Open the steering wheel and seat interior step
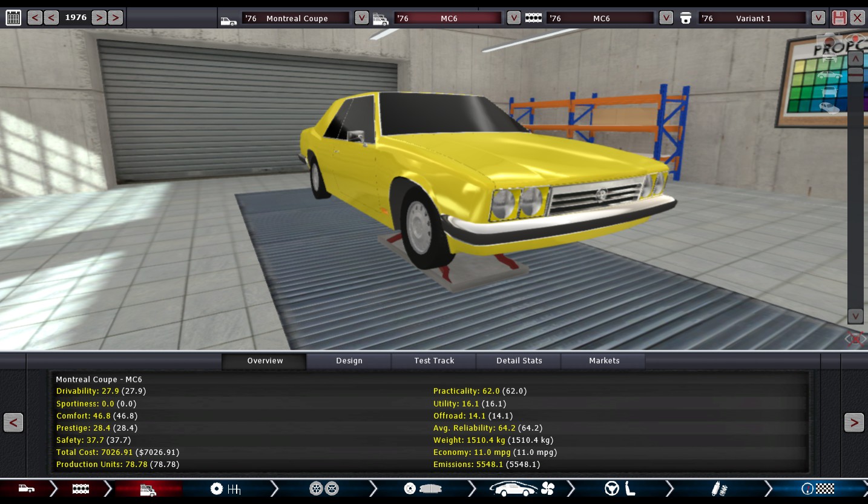868x504 pixels. tap(620, 489)
